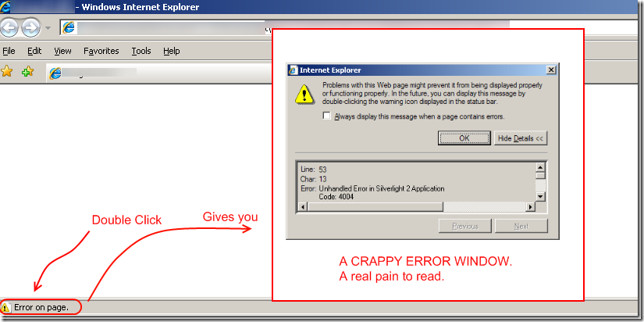Click the IE logo in window title bar
This screenshot has width=644, height=322.
click(5, 6)
